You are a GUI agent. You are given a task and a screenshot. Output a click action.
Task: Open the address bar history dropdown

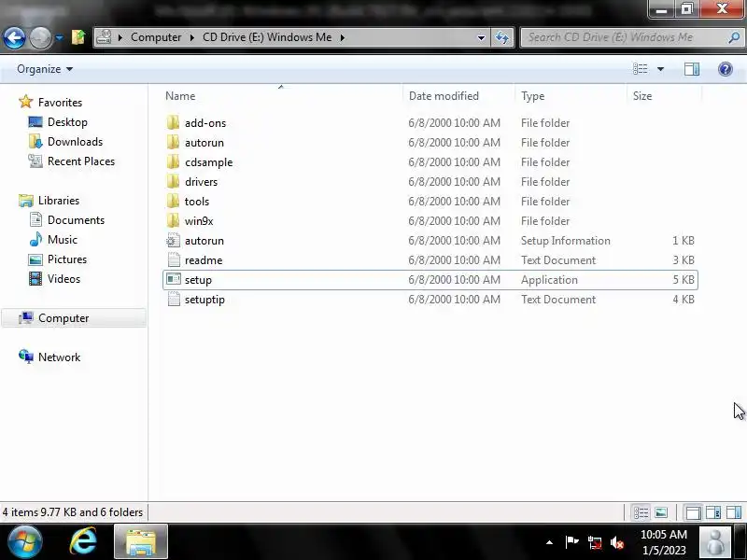point(481,37)
